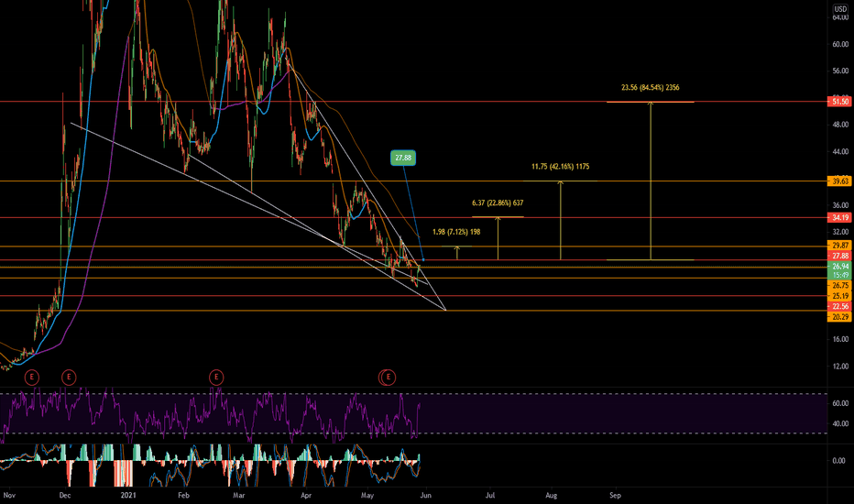854x504 pixels.
Task: Click the Aug label on time axis
Action: click(x=552, y=496)
